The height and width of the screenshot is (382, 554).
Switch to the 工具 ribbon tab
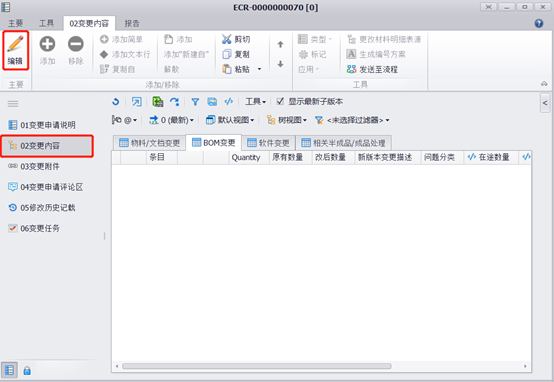46,23
